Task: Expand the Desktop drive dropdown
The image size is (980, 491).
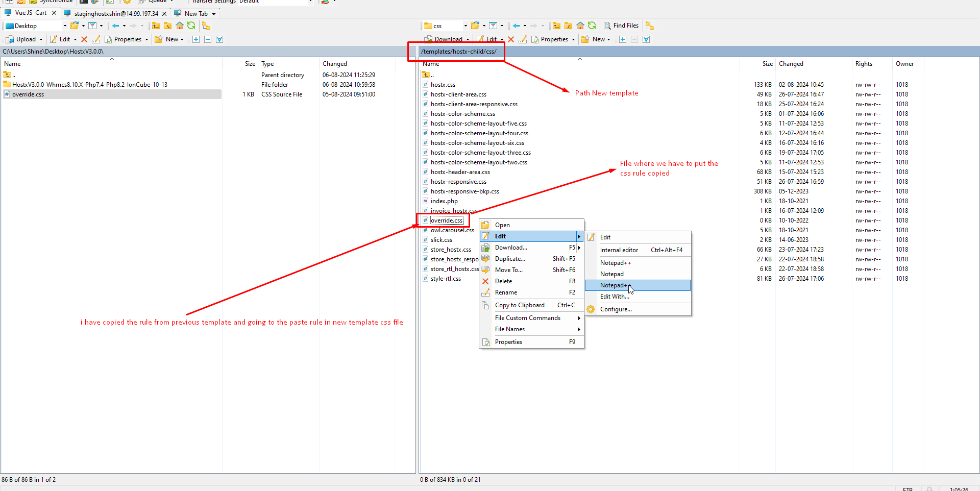Action: 65,26
